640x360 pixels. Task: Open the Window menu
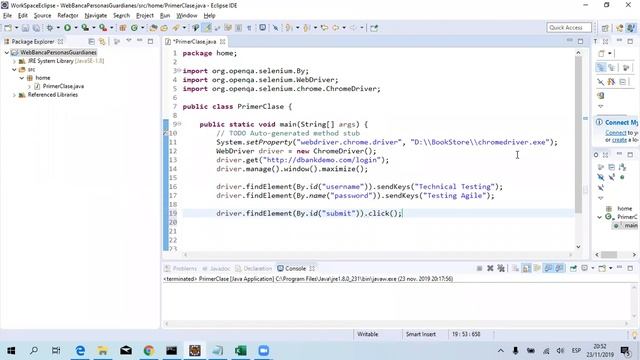(187, 16)
